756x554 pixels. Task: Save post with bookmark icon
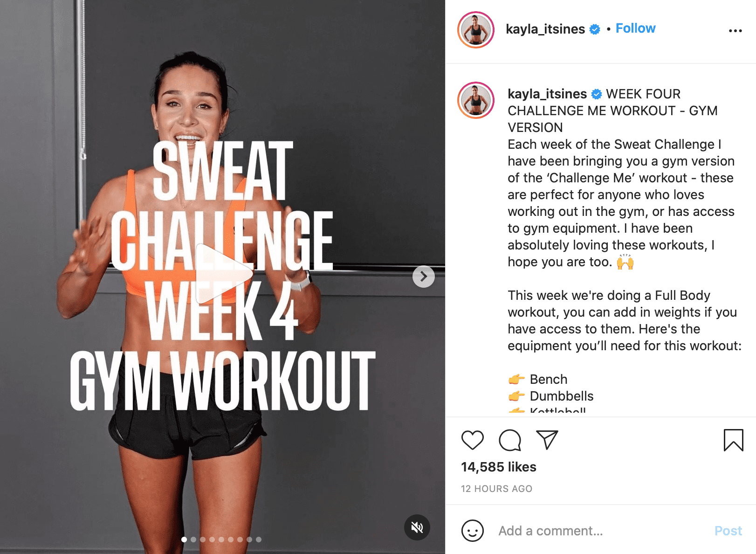coord(733,440)
